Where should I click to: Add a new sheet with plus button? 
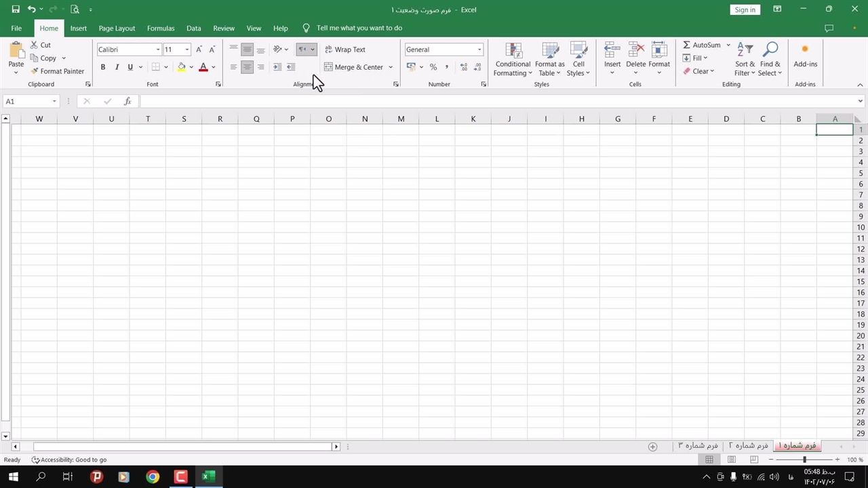[652, 447]
